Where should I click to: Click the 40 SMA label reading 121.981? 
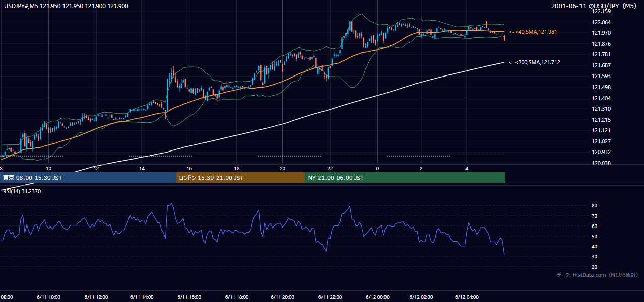[533, 32]
